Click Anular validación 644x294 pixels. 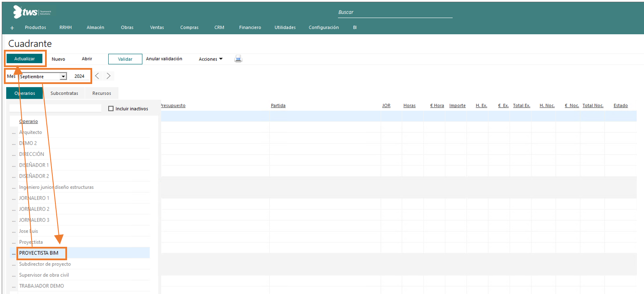[x=164, y=59]
